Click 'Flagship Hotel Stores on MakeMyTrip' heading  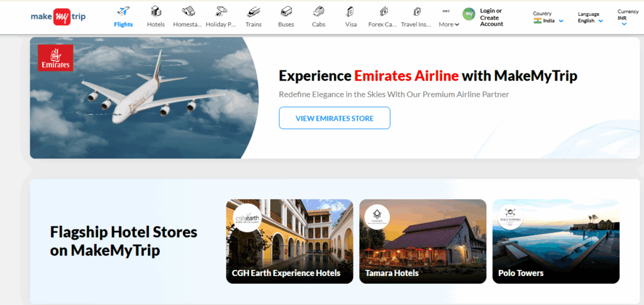tap(124, 241)
